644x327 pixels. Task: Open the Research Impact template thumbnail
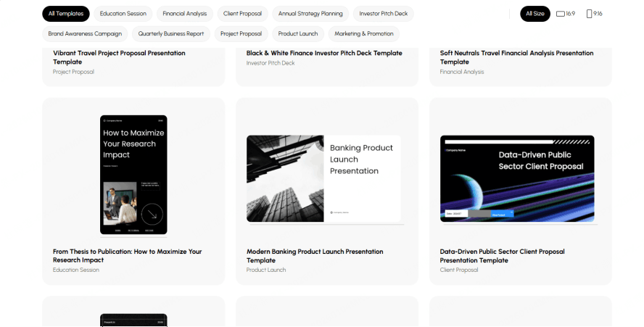pos(133,175)
